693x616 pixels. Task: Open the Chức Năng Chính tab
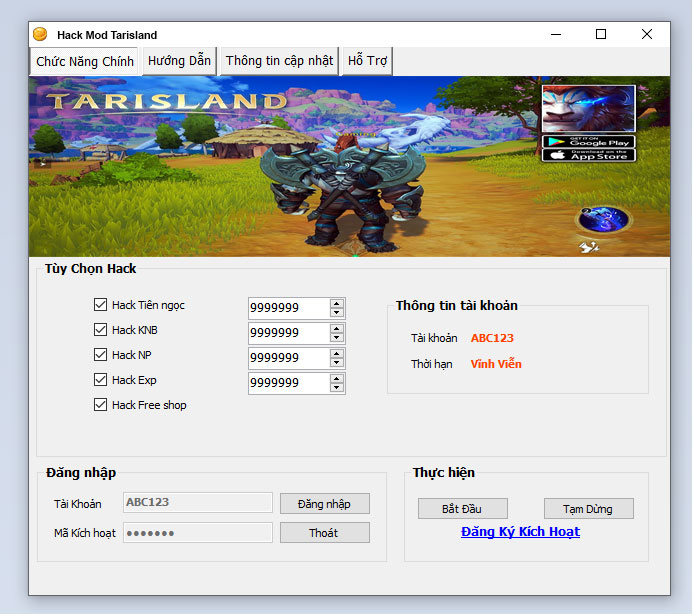pos(85,61)
